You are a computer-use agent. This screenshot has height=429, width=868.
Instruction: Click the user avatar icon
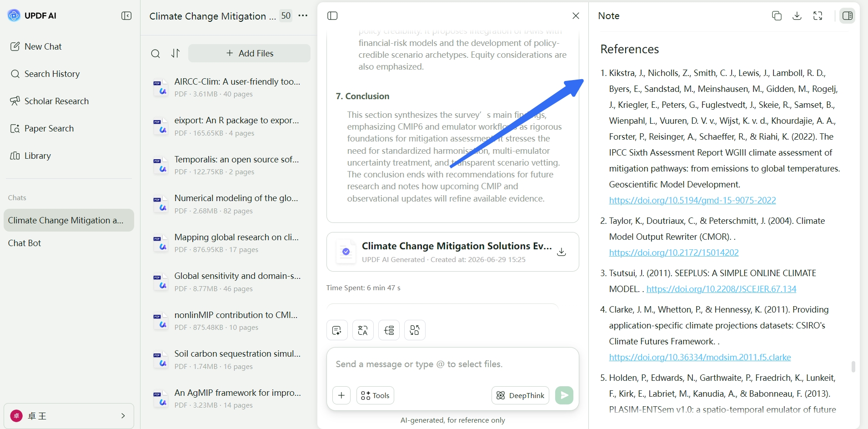click(x=16, y=416)
